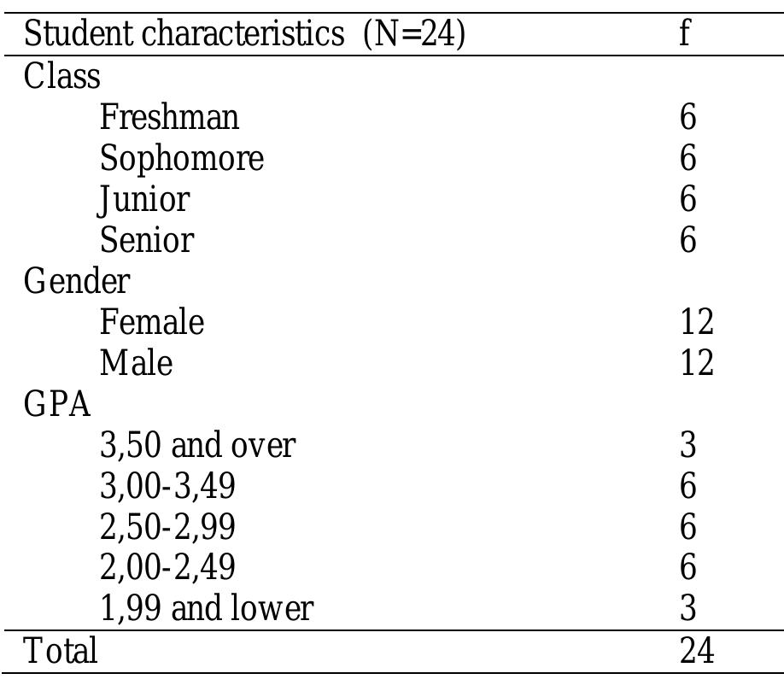Click the "Class" category label
Viewport: 784px width, 691px height.
point(62,77)
